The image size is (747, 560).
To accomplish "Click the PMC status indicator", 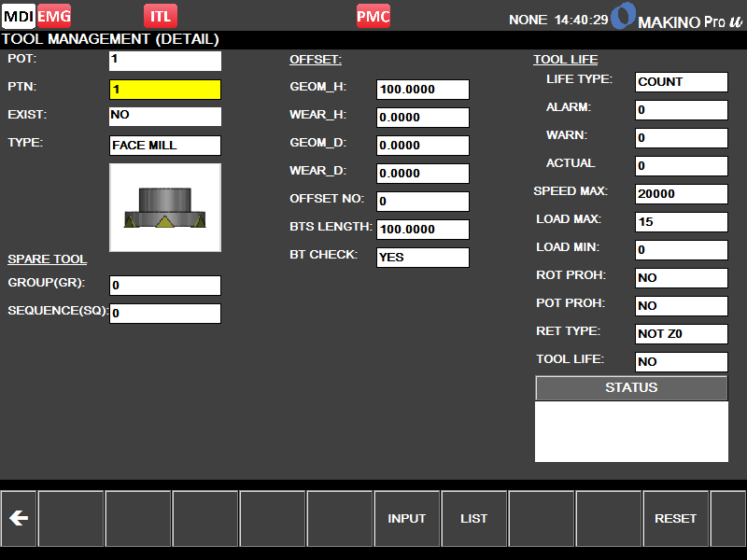I will [x=373, y=16].
